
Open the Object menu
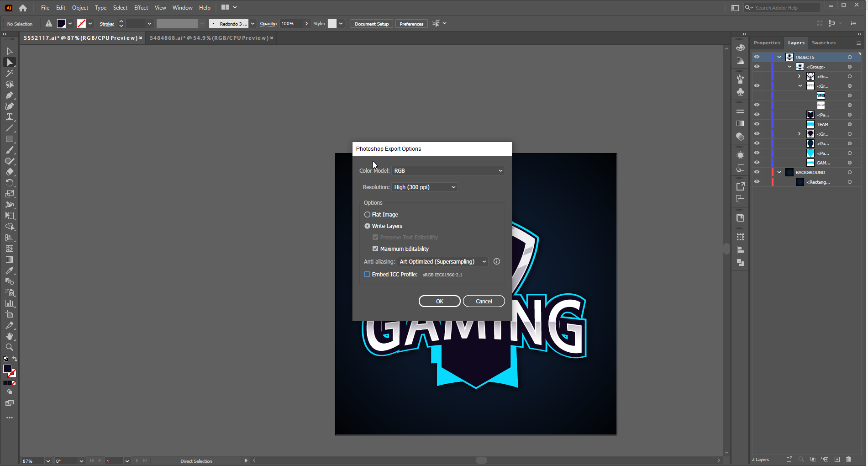coord(80,8)
